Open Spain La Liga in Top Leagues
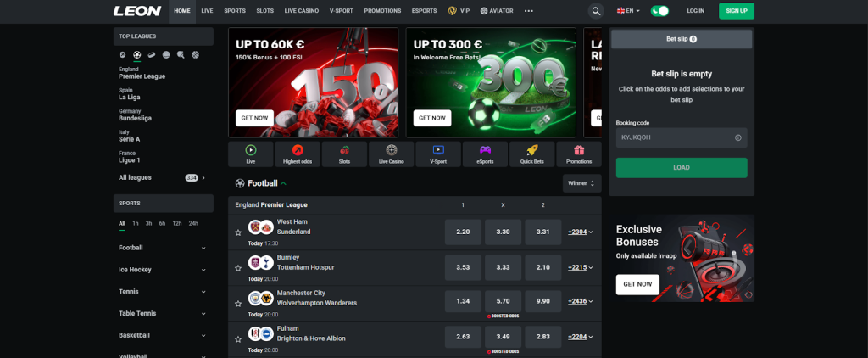 [129, 93]
